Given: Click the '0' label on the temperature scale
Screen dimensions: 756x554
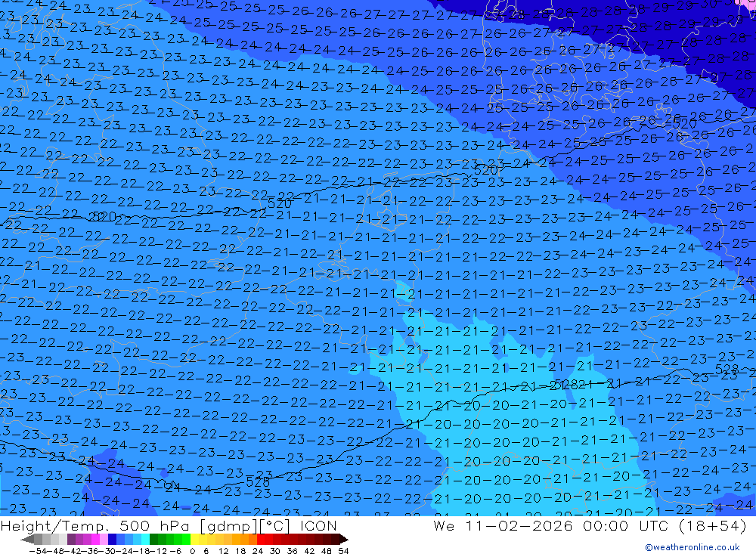Looking at the screenshot, I should tap(192, 551).
